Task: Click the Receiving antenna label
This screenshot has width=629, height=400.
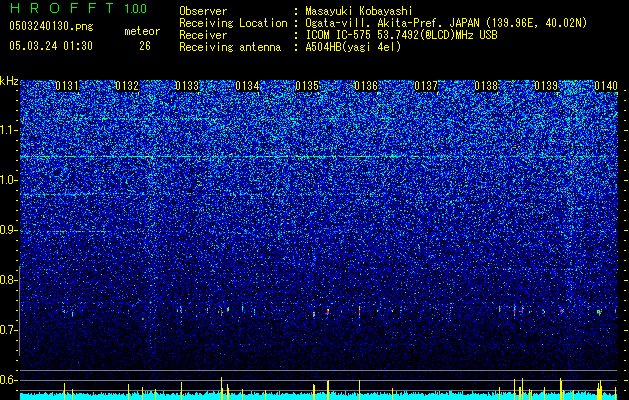Action: pos(230,47)
